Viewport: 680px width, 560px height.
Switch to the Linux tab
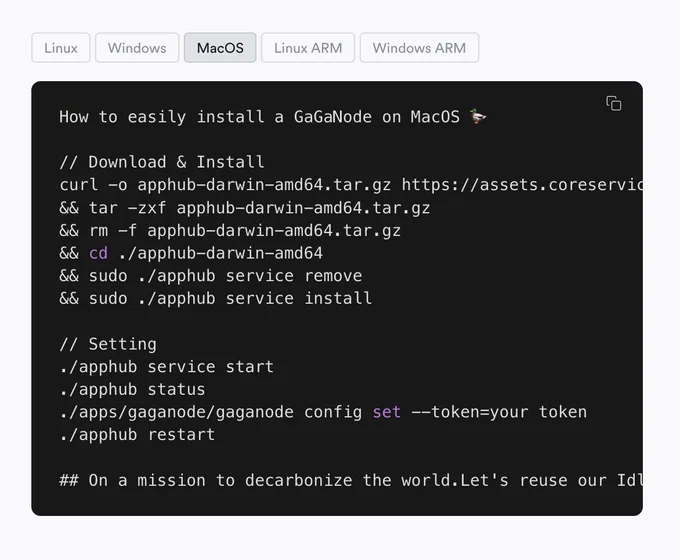click(61, 48)
